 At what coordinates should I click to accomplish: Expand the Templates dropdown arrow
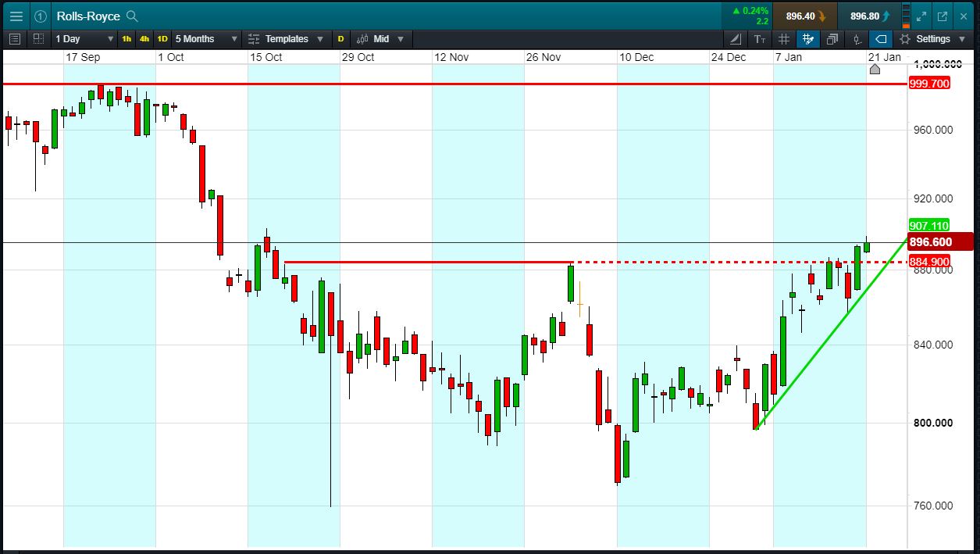pyautogui.click(x=319, y=39)
